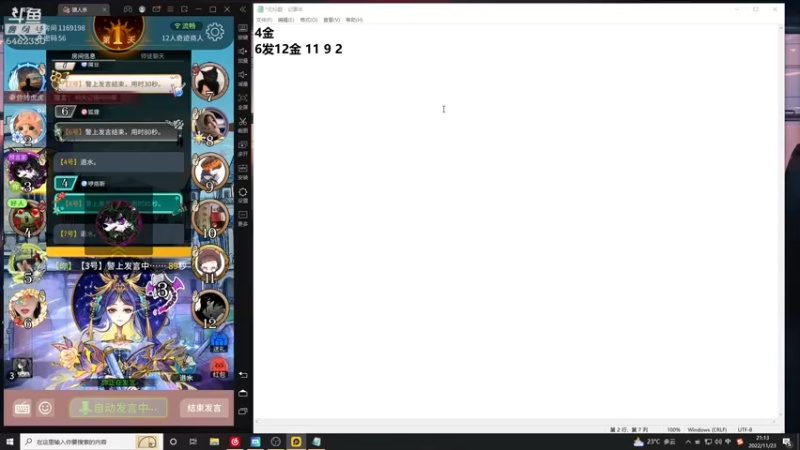Screen dimensions: 800x450
Task: Select player 2 cat avatar
Action: click(27, 127)
